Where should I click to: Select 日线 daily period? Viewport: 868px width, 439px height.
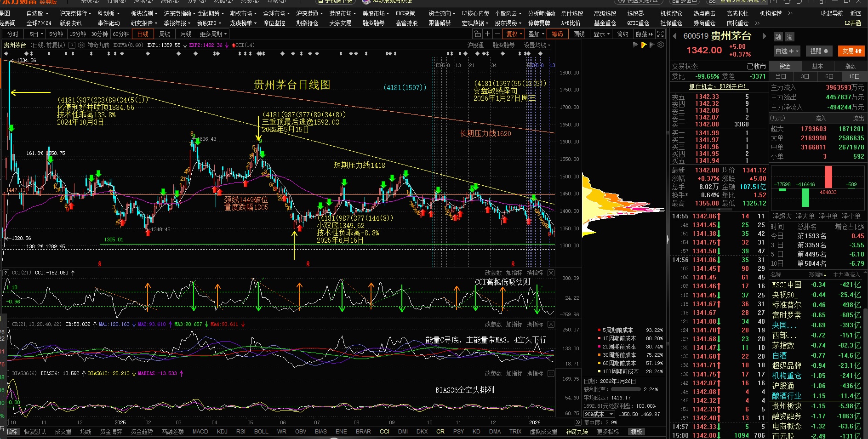click(143, 34)
